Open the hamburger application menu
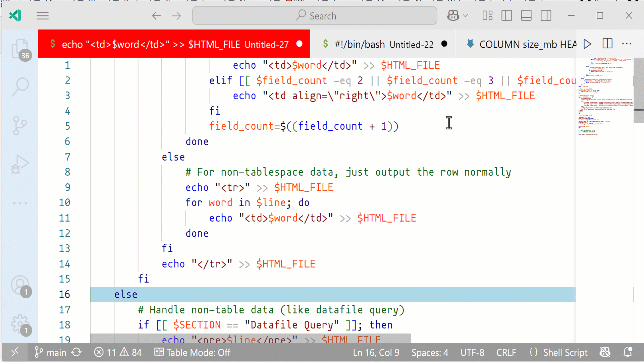The width and height of the screenshot is (644, 362). pyautogui.click(x=43, y=16)
